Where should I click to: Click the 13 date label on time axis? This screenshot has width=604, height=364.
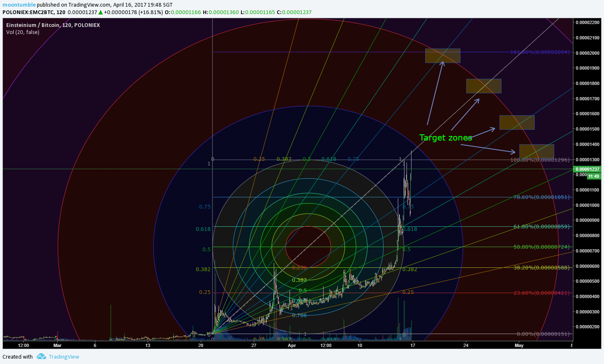point(148,345)
